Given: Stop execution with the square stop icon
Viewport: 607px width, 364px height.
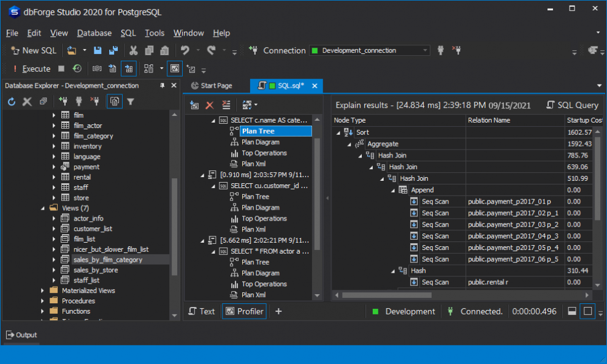Looking at the screenshot, I should [61, 69].
